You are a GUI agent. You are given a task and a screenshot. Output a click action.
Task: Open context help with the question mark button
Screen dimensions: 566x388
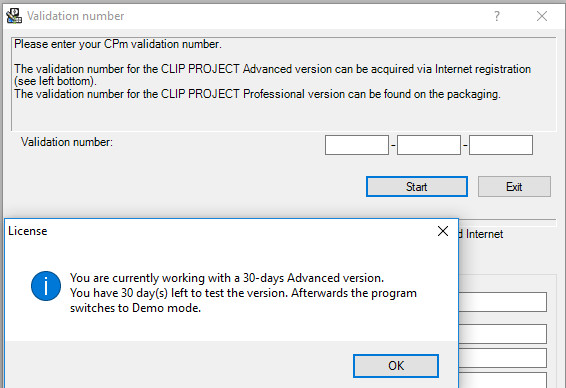(497, 16)
